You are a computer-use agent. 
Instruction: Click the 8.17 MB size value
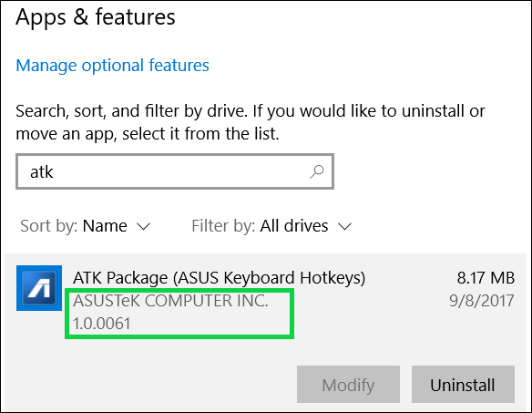tap(486, 278)
